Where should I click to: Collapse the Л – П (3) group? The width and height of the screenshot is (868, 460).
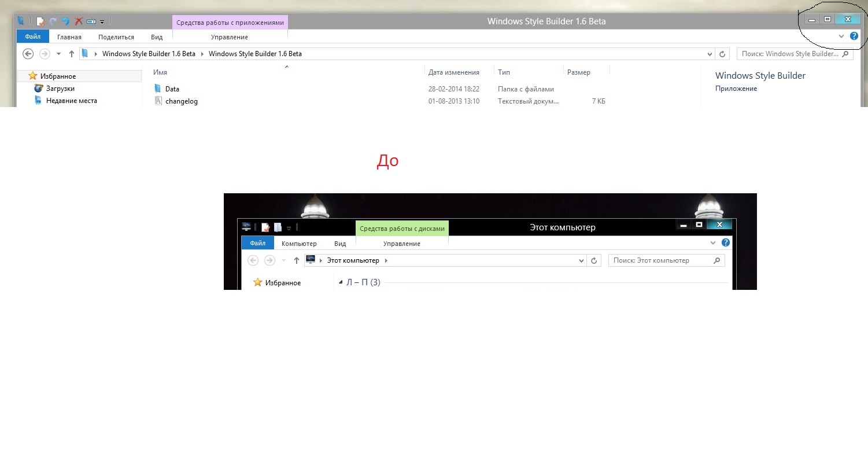click(x=340, y=282)
